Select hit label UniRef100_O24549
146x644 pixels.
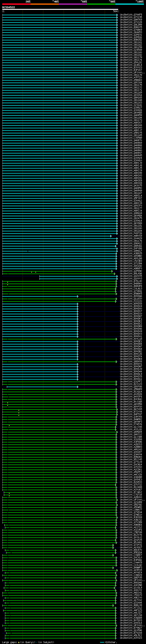point(131,50)
